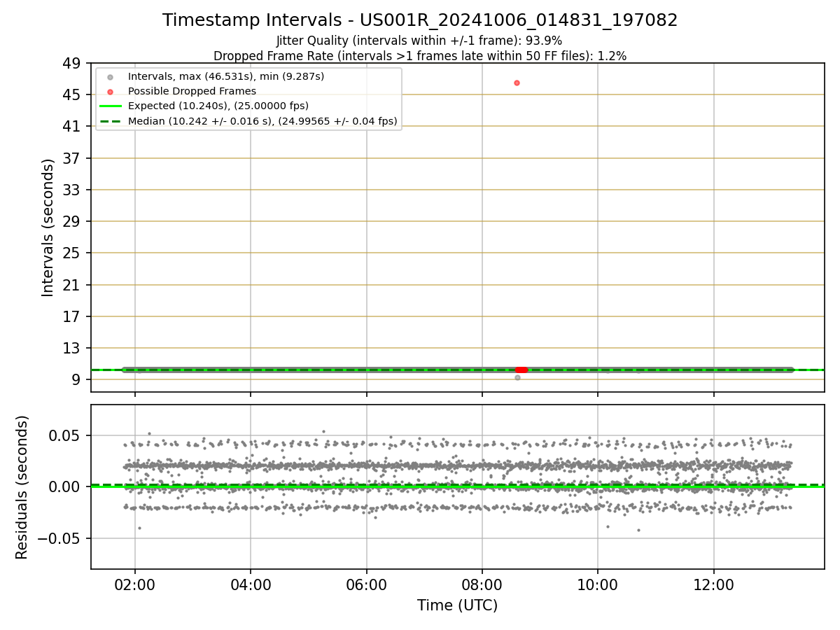Click the solid green Expected line legend swatch
This screenshot has height=630, width=840.
pyautogui.click(x=110, y=106)
